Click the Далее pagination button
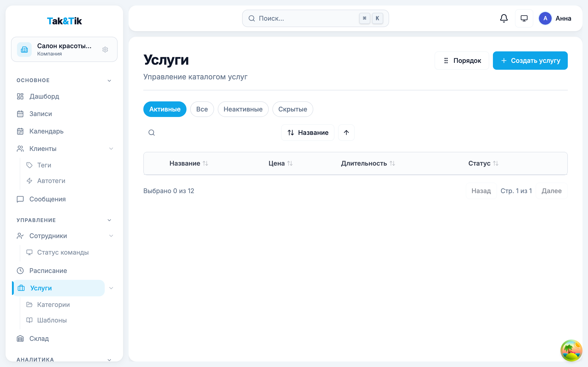The height and width of the screenshot is (367, 588). click(551, 191)
